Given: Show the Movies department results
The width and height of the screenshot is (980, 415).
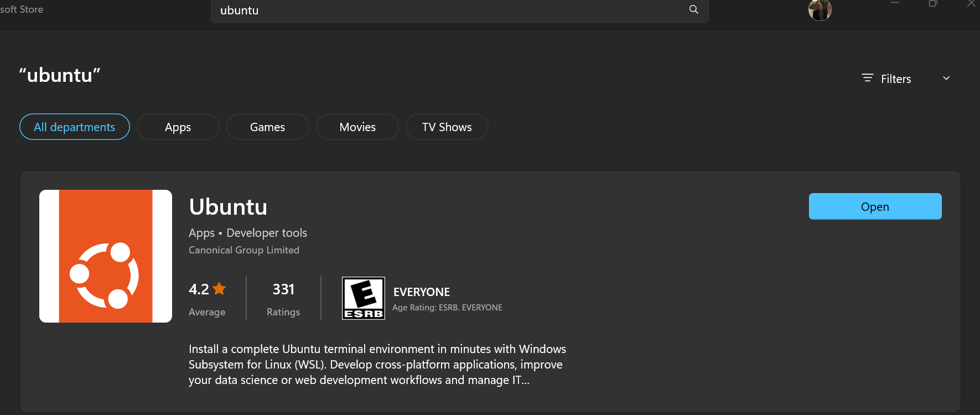Looking at the screenshot, I should (x=357, y=127).
